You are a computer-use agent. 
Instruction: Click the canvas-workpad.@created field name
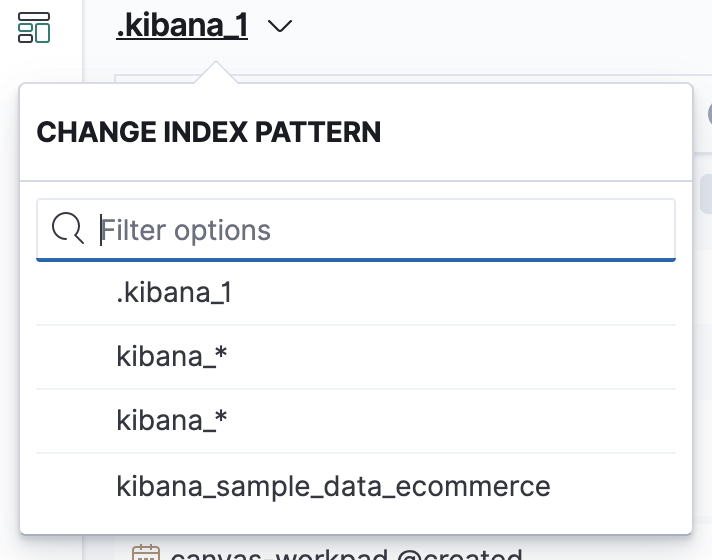click(x=345, y=553)
